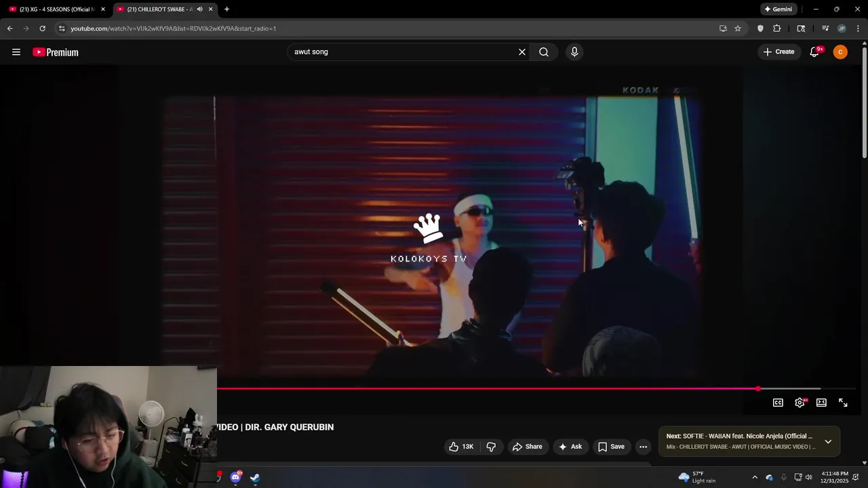Toggle theater mode on the player

click(821, 403)
